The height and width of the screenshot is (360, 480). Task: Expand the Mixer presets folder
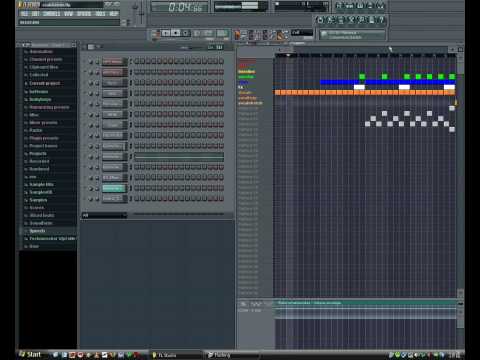43,123
